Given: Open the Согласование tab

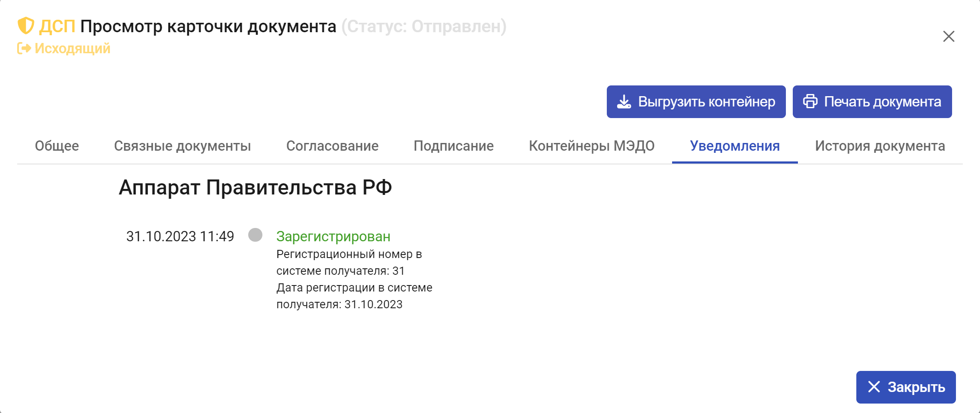Looking at the screenshot, I should pyautogui.click(x=332, y=146).
